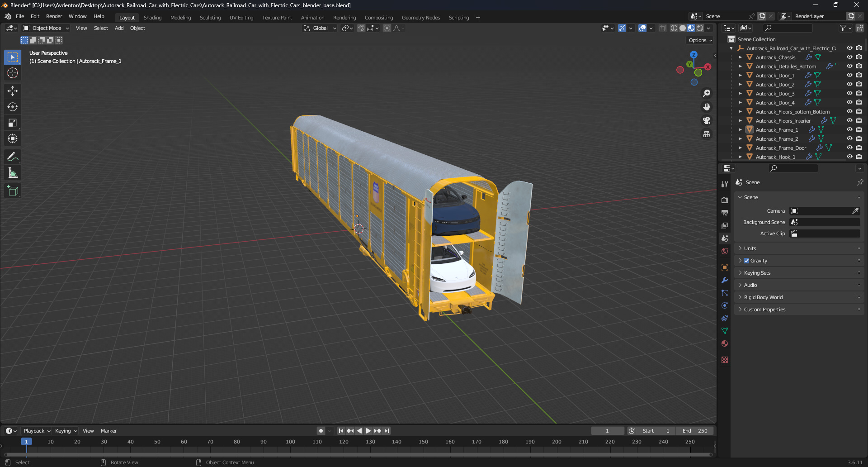Jump to the timeline start frame
The height and width of the screenshot is (467, 868).
coord(341,431)
